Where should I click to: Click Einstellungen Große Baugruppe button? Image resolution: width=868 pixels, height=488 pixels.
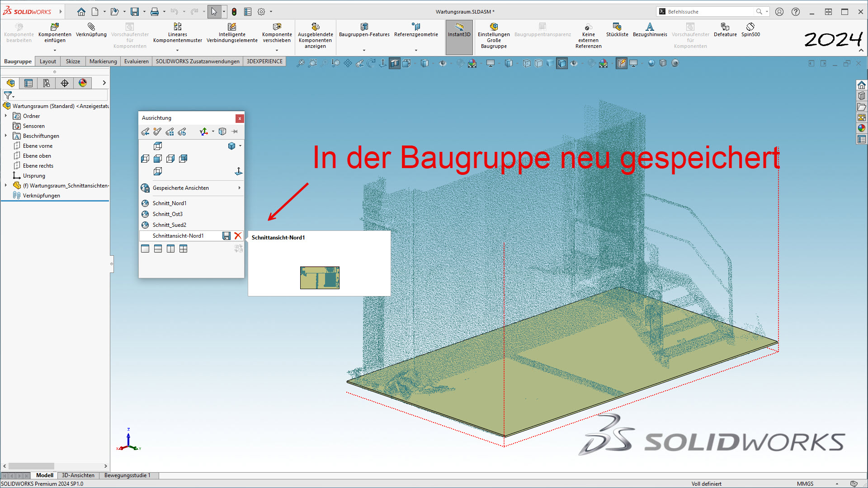(494, 36)
